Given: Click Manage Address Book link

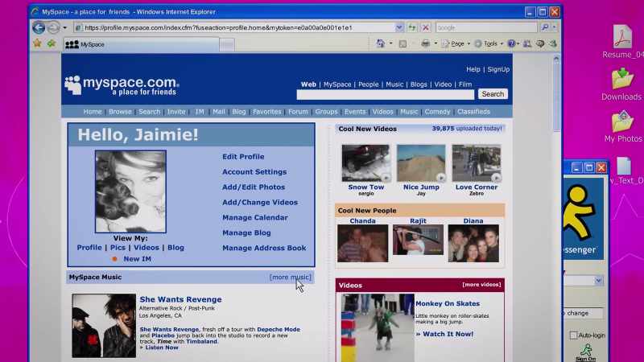Looking at the screenshot, I should [x=264, y=248].
